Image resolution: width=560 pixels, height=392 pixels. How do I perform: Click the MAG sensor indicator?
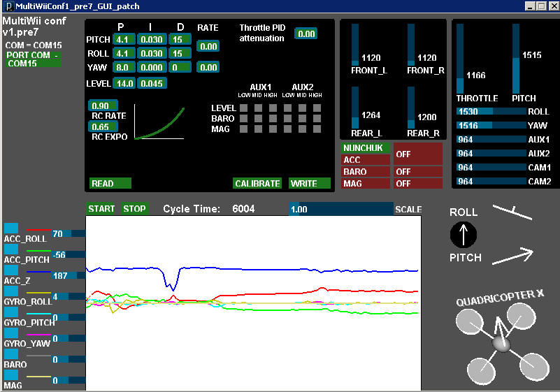(x=366, y=183)
